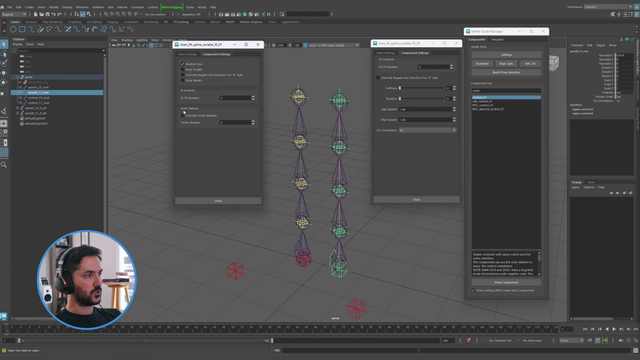This screenshot has height=360, width=640.
Task: Switch to Main Settings tab in FK dialog
Action: 386,53
